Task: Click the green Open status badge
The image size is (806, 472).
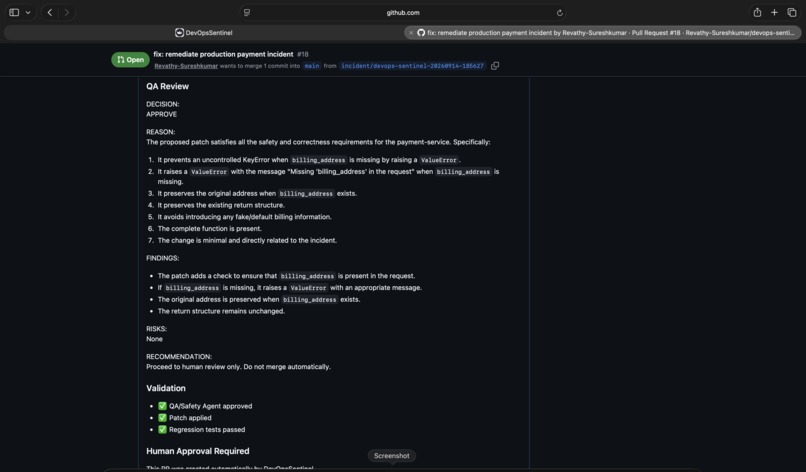Action: (x=130, y=60)
